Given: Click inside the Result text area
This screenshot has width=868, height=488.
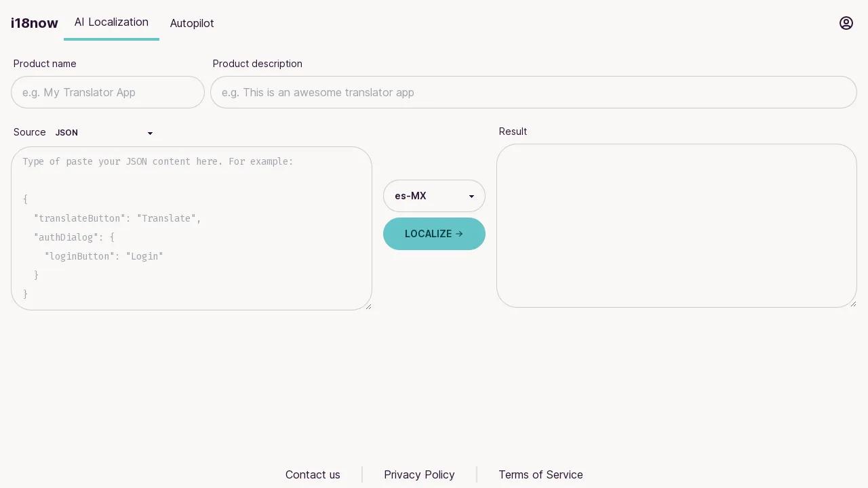Looking at the screenshot, I should pos(676,226).
